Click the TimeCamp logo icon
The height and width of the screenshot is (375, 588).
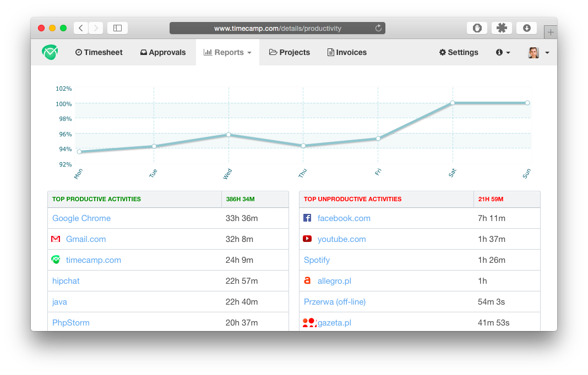(x=49, y=52)
